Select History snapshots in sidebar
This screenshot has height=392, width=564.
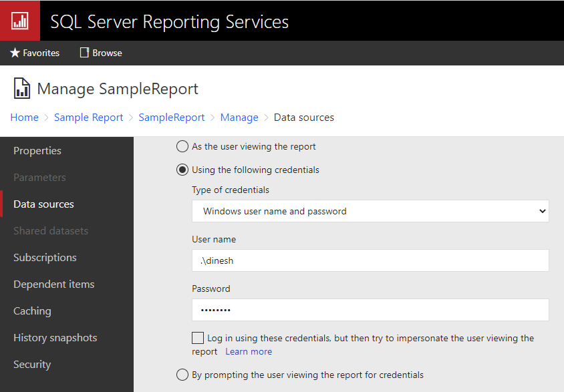click(55, 338)
